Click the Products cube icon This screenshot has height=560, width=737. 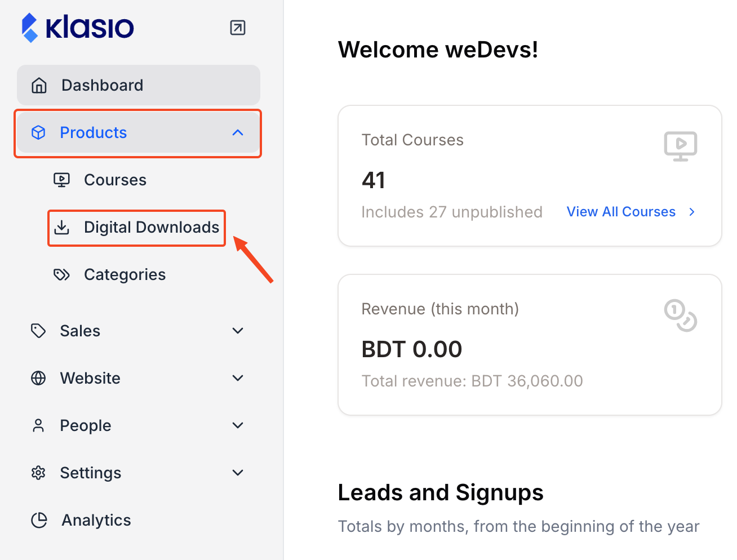click(x=38, y=132)
